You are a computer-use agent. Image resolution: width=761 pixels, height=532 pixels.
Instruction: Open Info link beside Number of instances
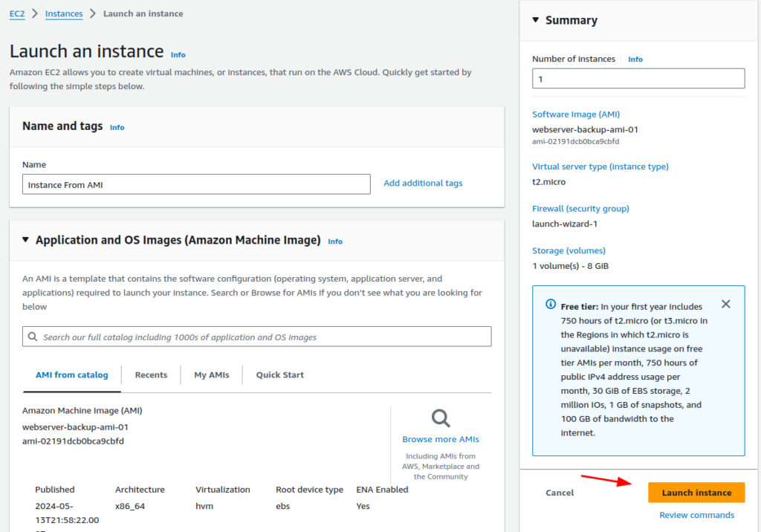tap(635, 59)
